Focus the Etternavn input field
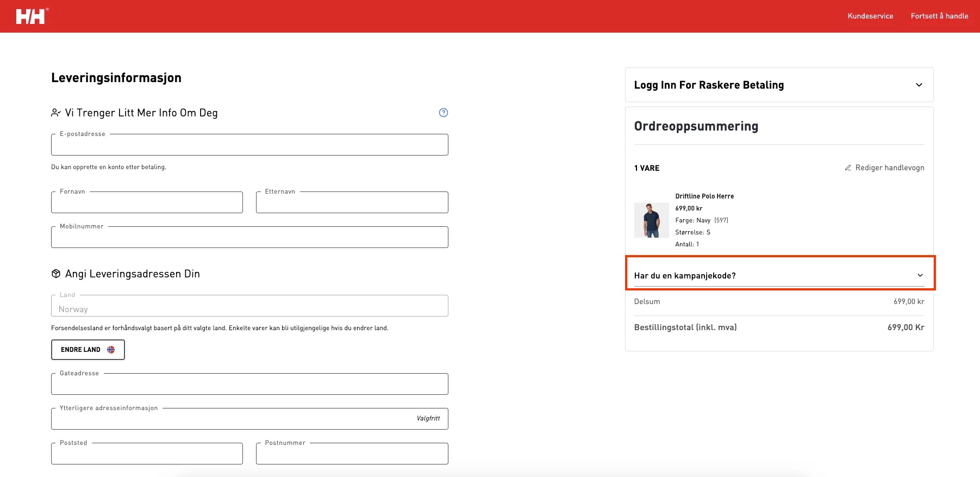Viewport: 980px width, 477px height. click(352, 202)
